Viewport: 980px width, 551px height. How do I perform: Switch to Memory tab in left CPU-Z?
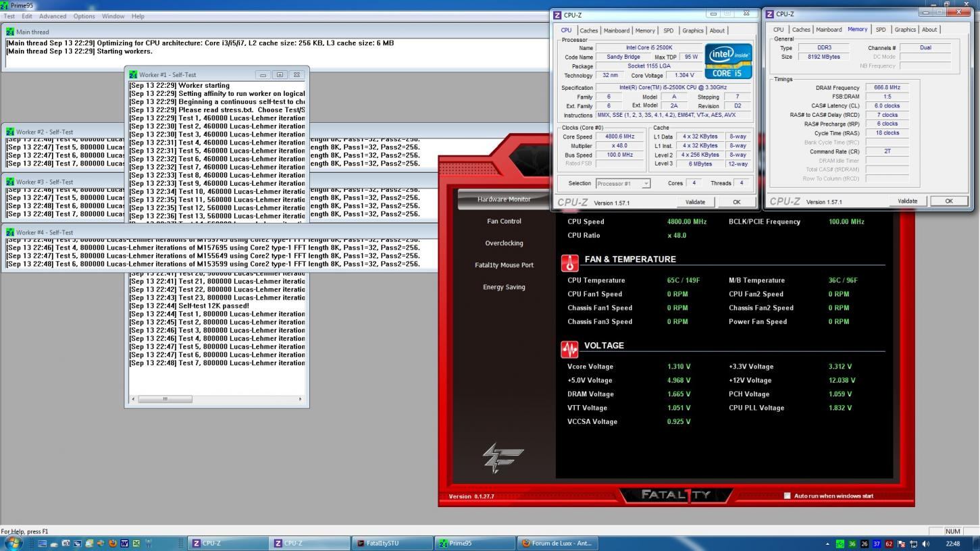pos(645,30)
